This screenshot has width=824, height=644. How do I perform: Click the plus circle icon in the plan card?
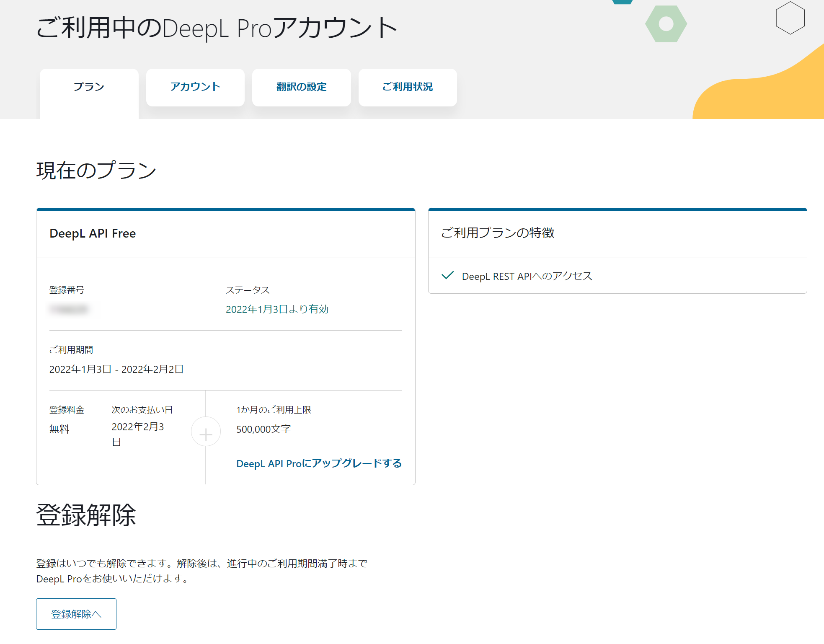(x=206, y=432)
